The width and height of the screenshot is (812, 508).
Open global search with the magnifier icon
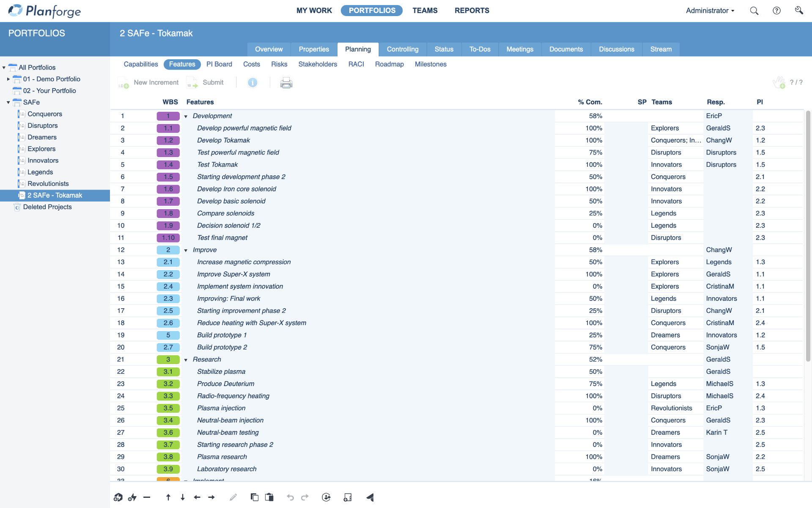tap(754, 11)
